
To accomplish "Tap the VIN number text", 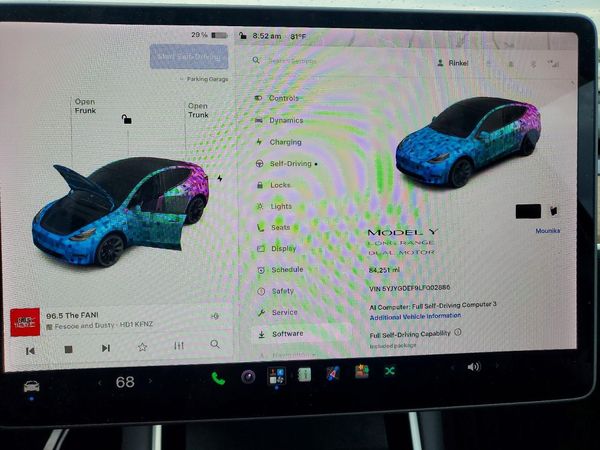I will (x=409, y=288).
